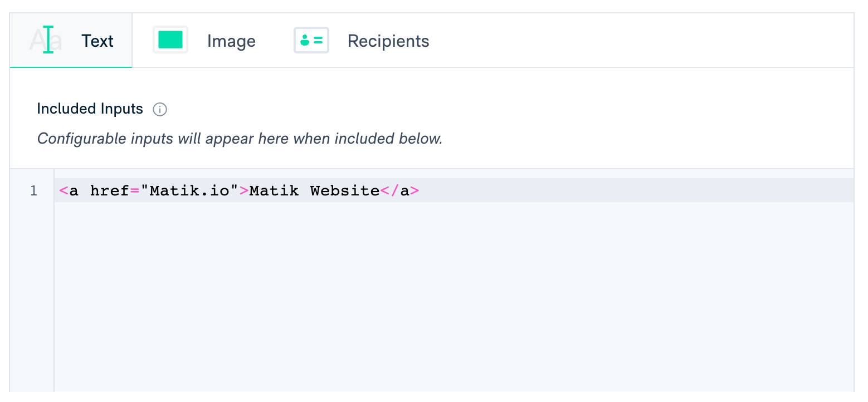
Task: Click line number 1 in the gutter
Action: click(33, 190)
